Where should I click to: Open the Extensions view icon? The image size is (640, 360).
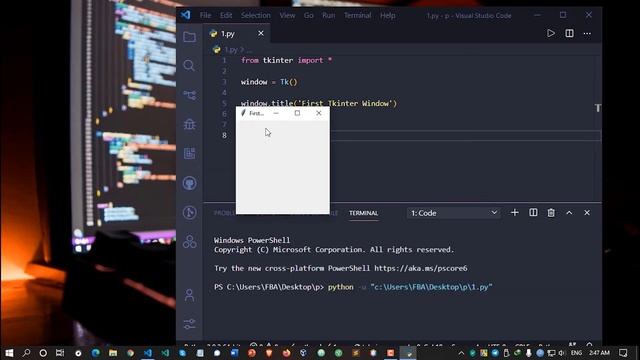click(x=189, y=153)
